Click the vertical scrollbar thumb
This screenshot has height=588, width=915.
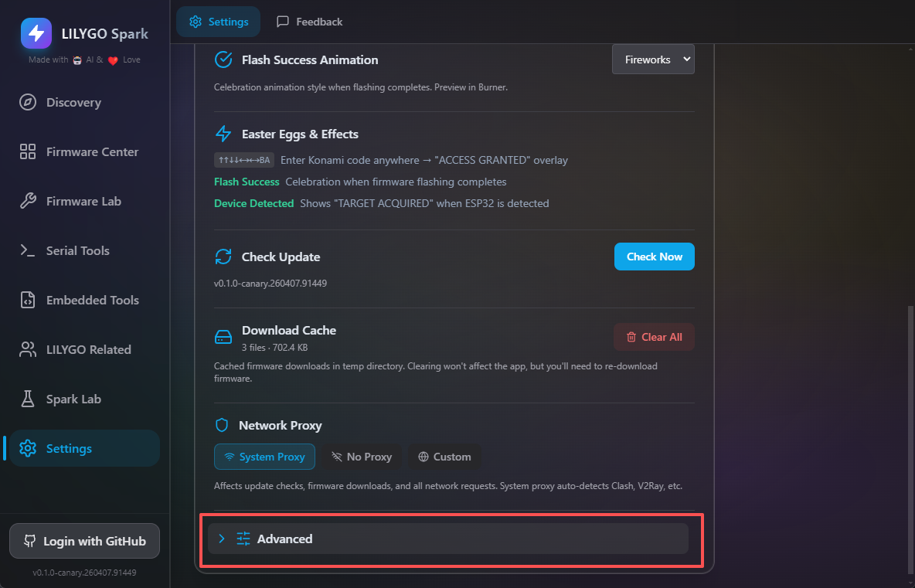pos(909,440)
